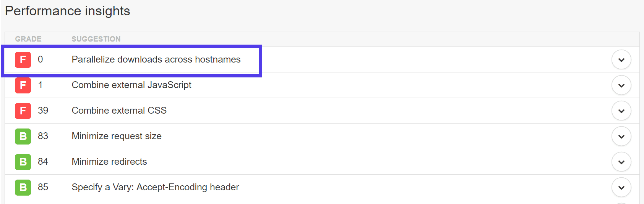Click the SUGGESTION column header

(x=96, y=39)
